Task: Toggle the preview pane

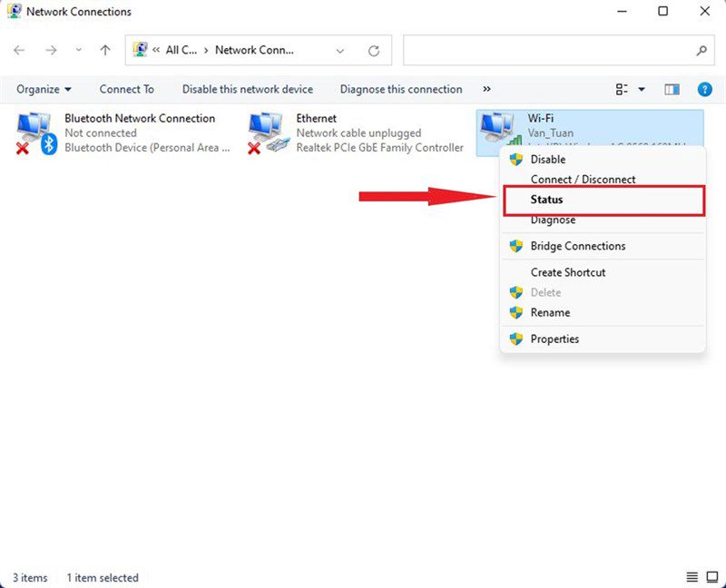Action: point(672,89)
